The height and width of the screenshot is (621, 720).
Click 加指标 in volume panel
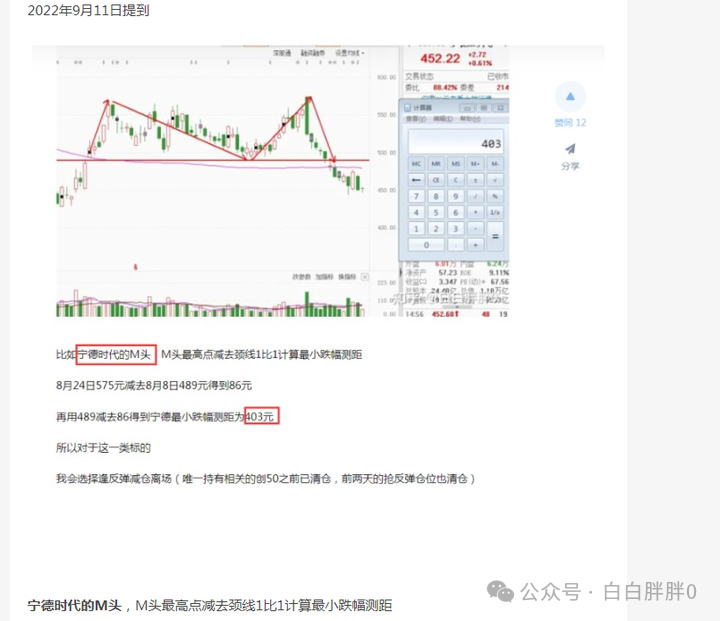click(x=324, y=277)
